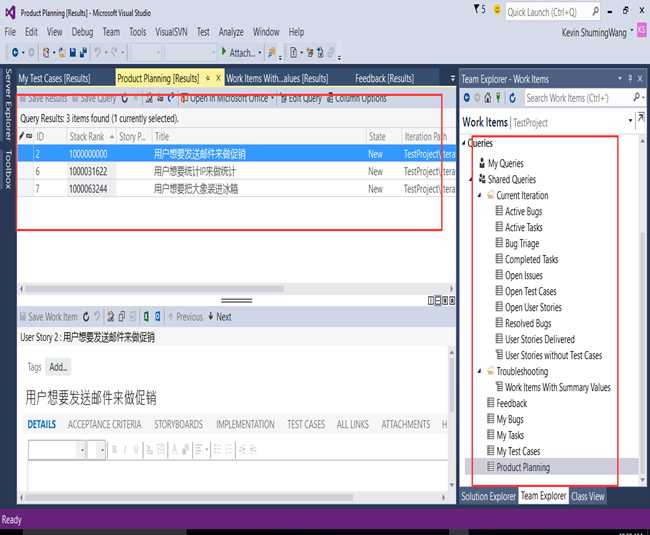The width and height of the screenshot is (650, 535).
Task: Click the Add... tags button
Action: click(58, 367)
